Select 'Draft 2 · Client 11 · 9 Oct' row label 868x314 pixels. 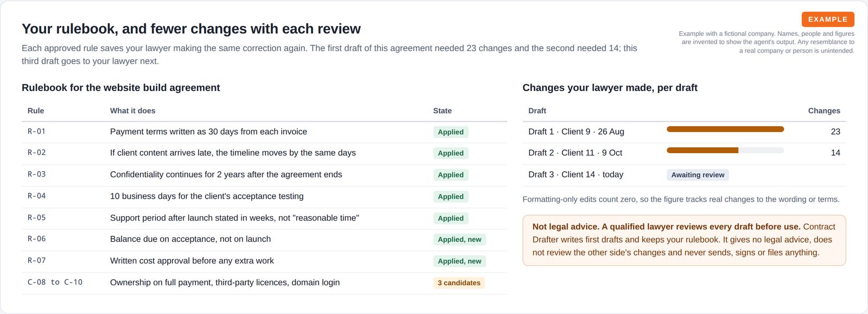575,153
